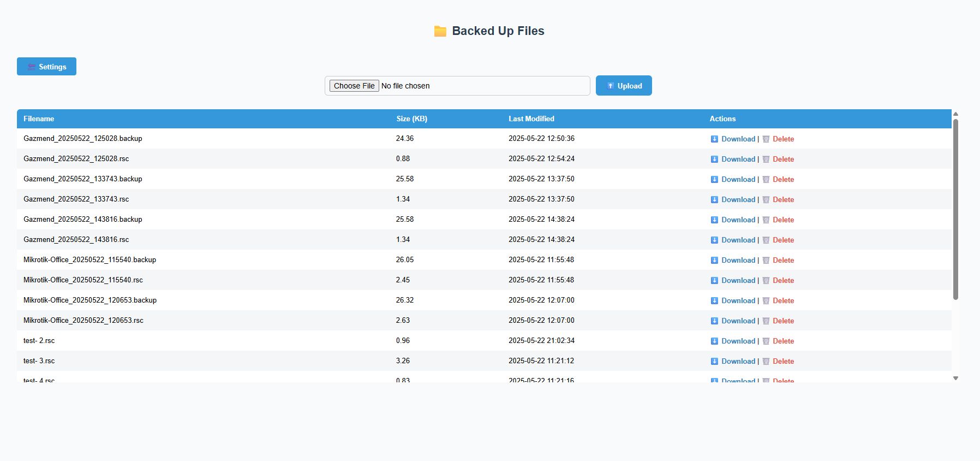This screenshot has height=461, width=980.
Task: Click trash icon for Gazmend_20250522_125028.rsc
Action: [x=766, y=159]
